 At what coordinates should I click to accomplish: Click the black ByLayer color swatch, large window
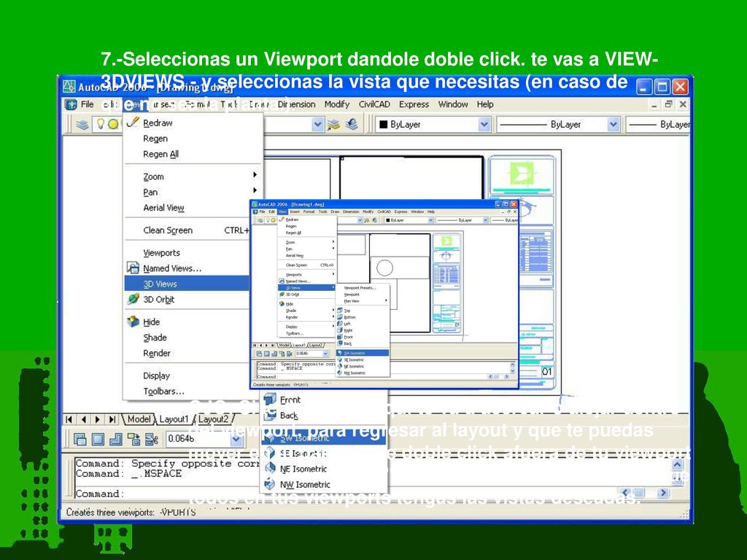point(382,125)
